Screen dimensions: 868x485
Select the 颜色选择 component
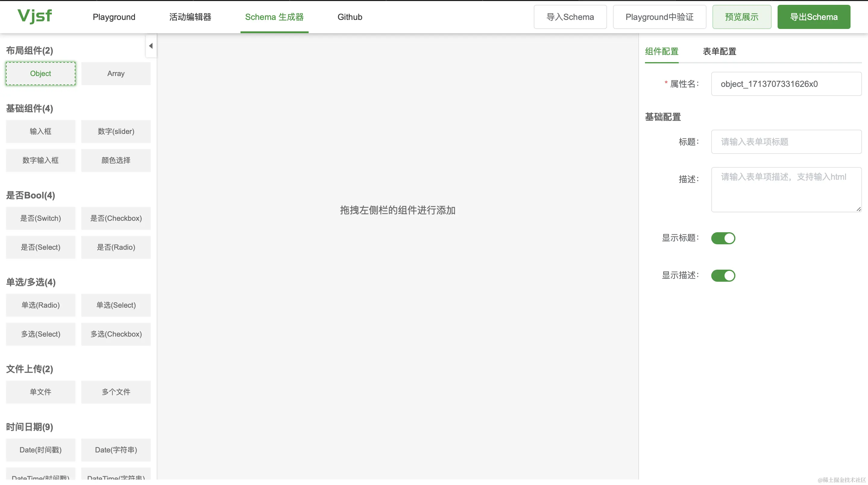pos(116,160)
